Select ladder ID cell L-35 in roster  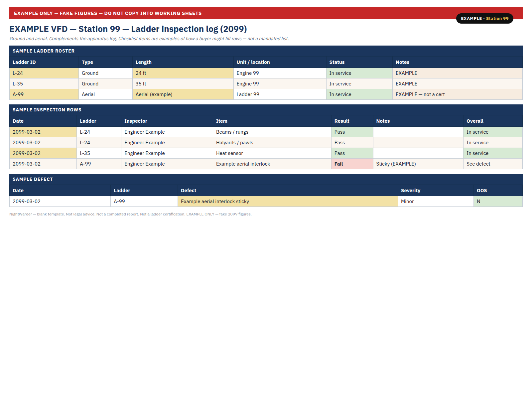(44, 84)
